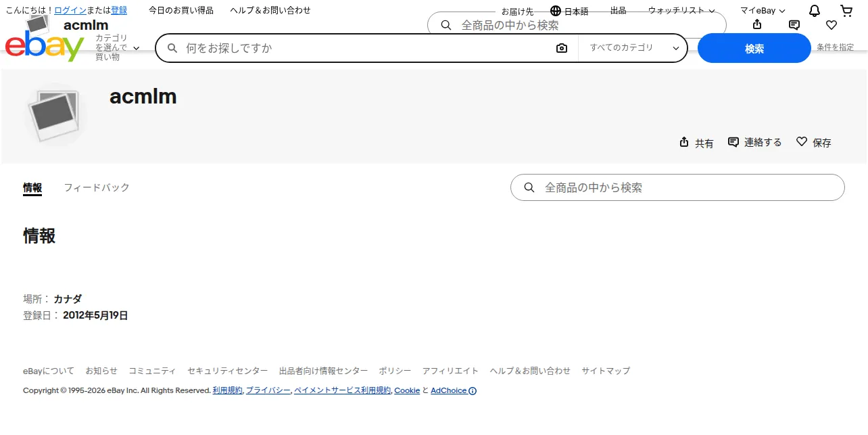Click お届け先 in the header
This screenshot has width=868, height=435.
(x=517, y=12)
